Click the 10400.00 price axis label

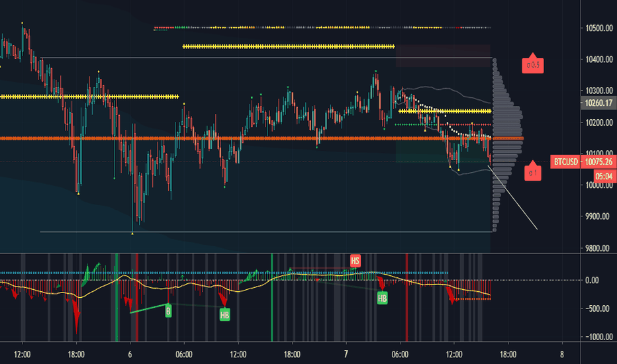[599, 60]
